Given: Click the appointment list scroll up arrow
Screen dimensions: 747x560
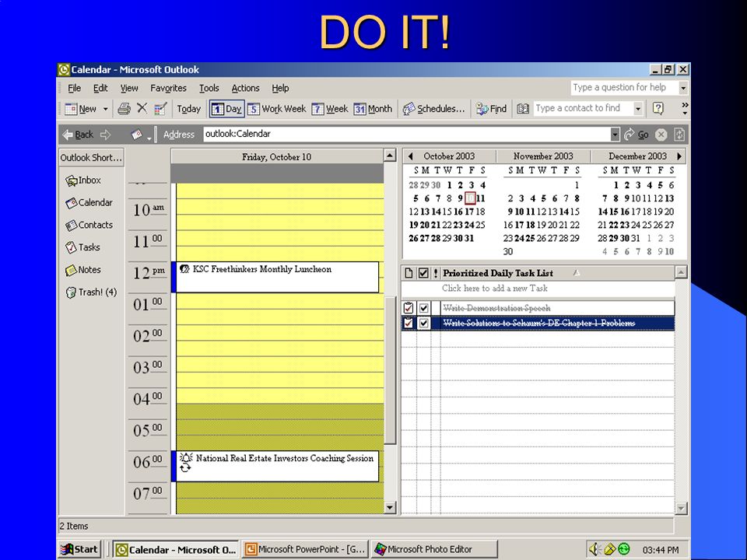Looking at the screenshot, I should pos(390,156).
